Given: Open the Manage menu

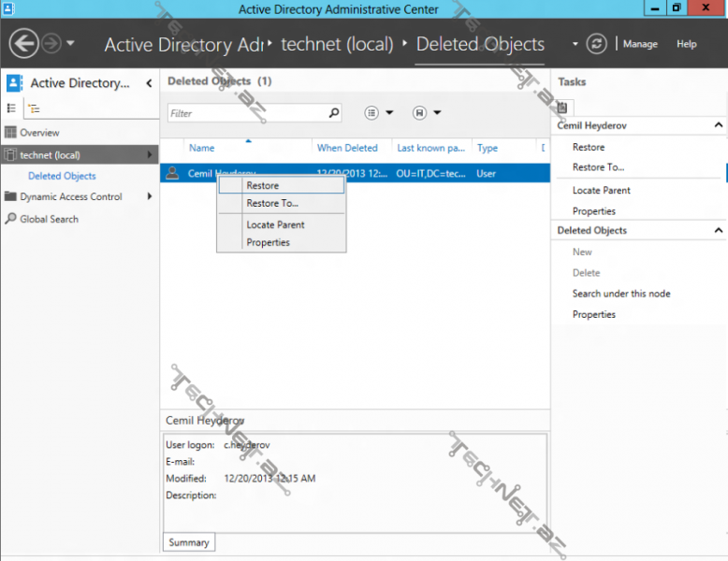Looking at the screenshot, I should point(640,44).
